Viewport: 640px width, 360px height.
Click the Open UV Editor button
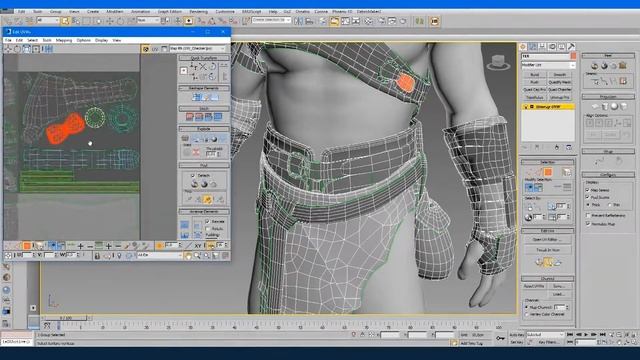[x=548, y=239]
